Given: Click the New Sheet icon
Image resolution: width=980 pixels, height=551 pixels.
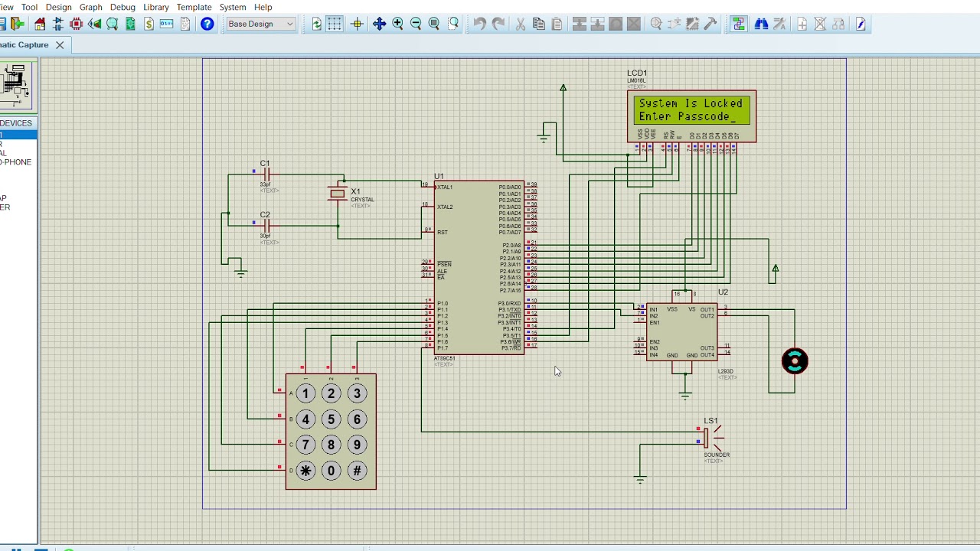Looking at the screenshot, I should pos(802,24).
